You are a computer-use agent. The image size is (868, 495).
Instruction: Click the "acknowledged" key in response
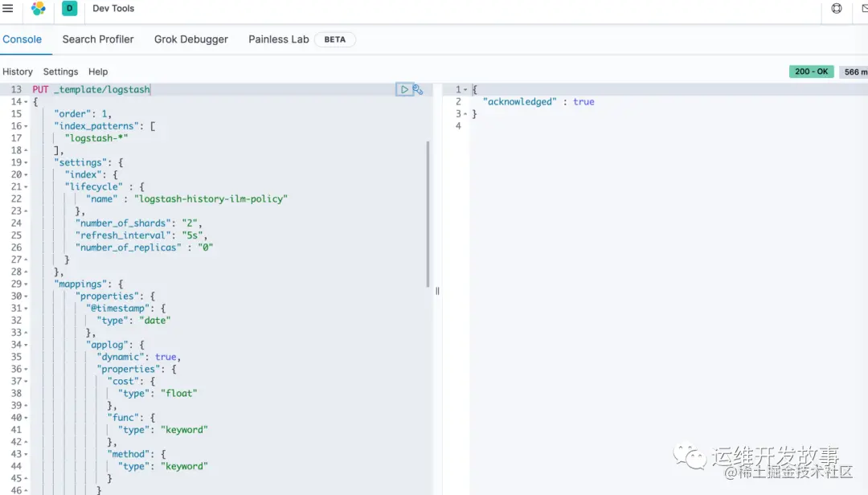pos(520,102)
